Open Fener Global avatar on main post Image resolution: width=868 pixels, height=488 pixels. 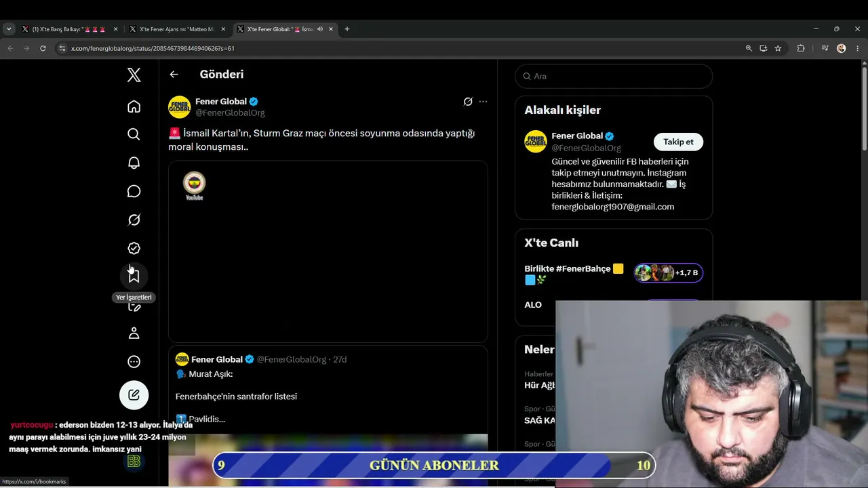180,107
